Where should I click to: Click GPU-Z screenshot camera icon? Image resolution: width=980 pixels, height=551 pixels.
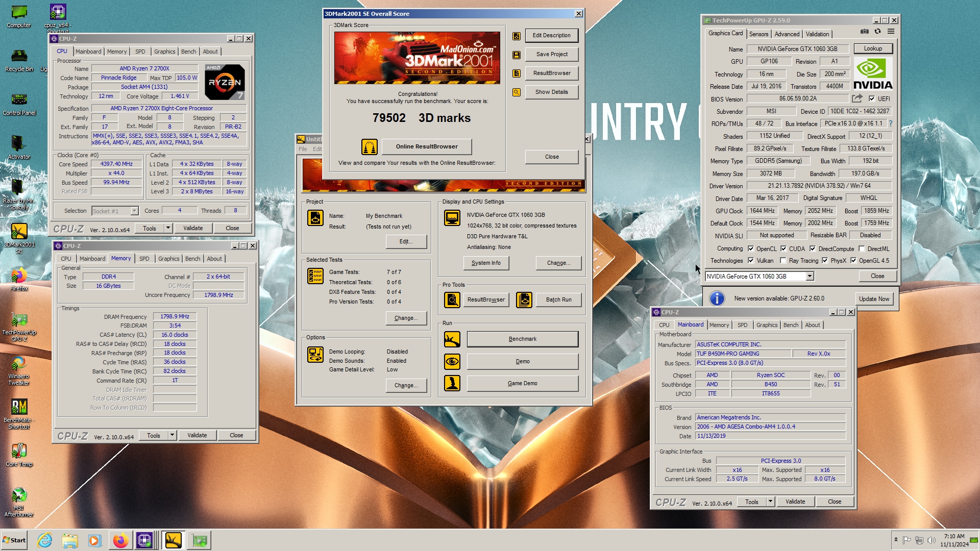[x=864, y=32]
